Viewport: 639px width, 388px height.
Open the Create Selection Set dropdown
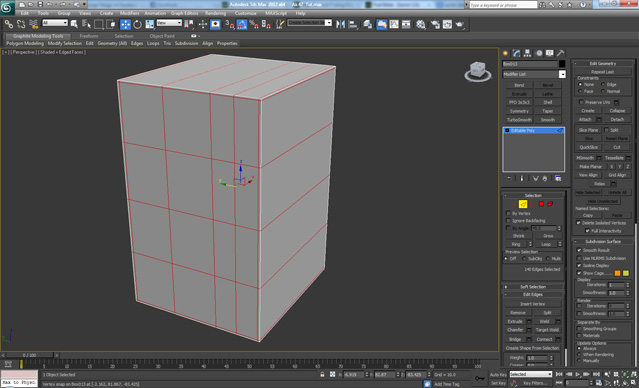click(x=310, y=22)
